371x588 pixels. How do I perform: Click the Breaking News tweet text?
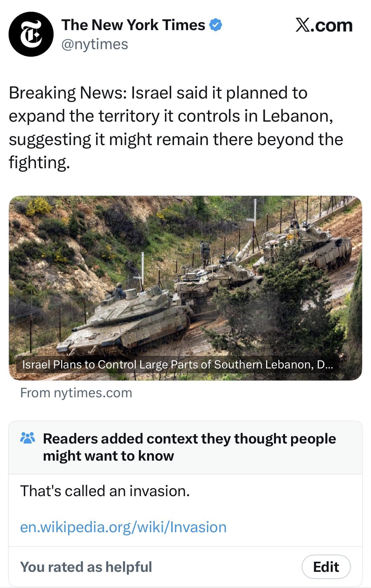[x=176, y=128]
